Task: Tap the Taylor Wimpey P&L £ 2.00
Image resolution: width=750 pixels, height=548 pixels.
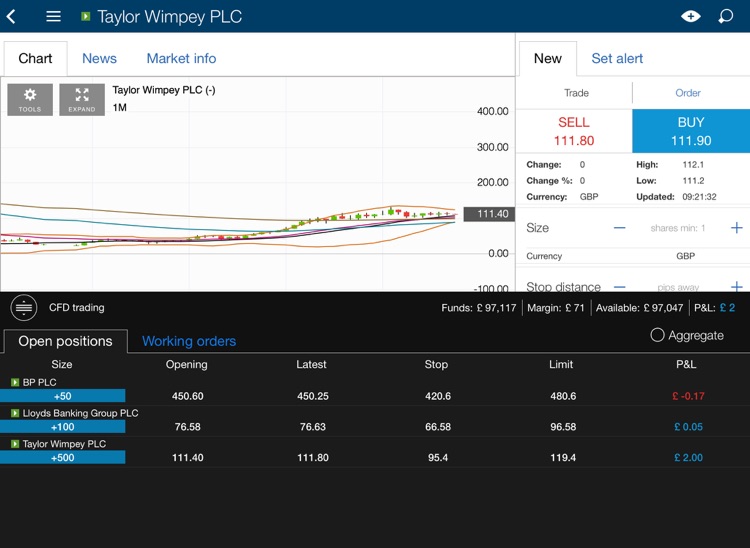Action: 688,457
